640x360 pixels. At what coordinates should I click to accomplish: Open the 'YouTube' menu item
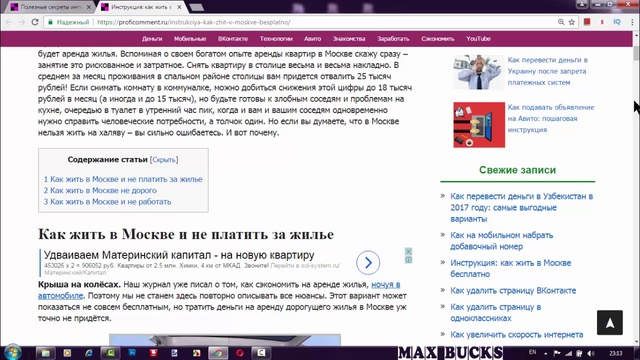pos(478,39)
